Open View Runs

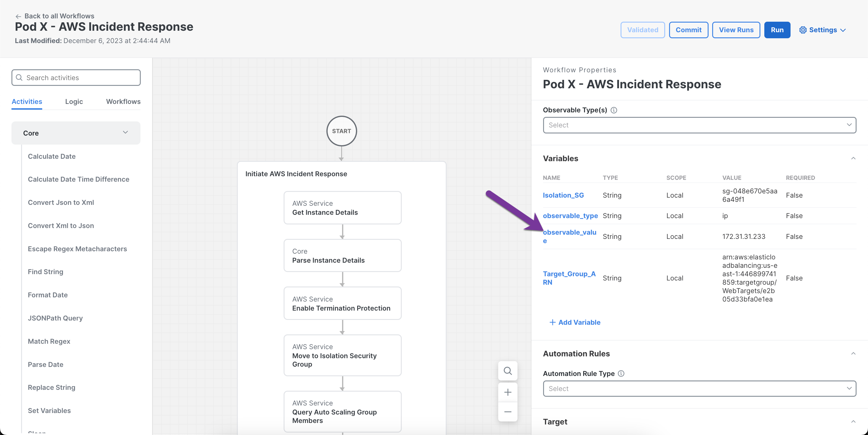tap(736, 30)
